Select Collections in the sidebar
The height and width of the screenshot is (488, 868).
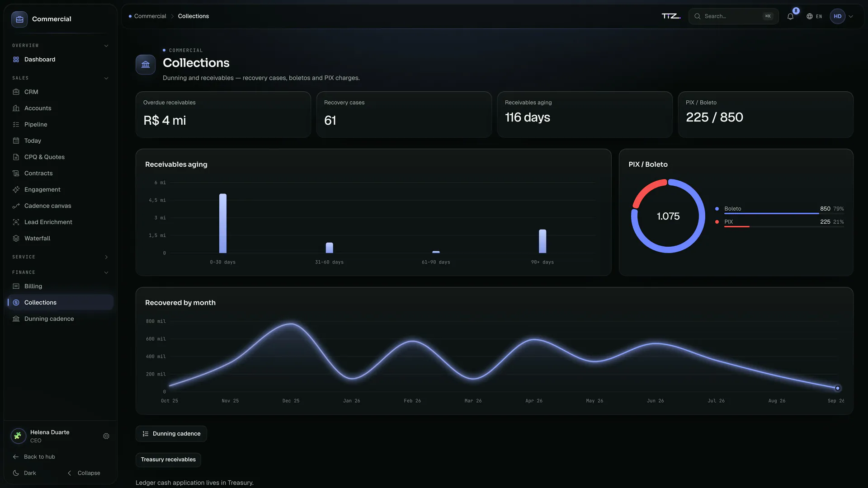click(60, 302)
